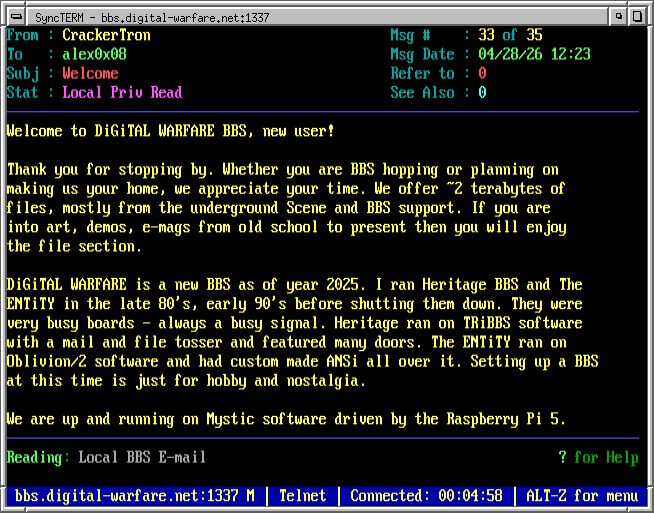This screenshot has width=654, height=513.
Task: Click message date 04/28/26 12:23
Action: click(x=535, y=54)
